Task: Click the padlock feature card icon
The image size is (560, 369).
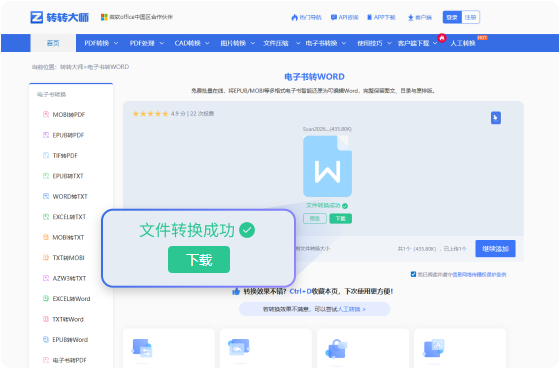Action: (x=336, y=349)
